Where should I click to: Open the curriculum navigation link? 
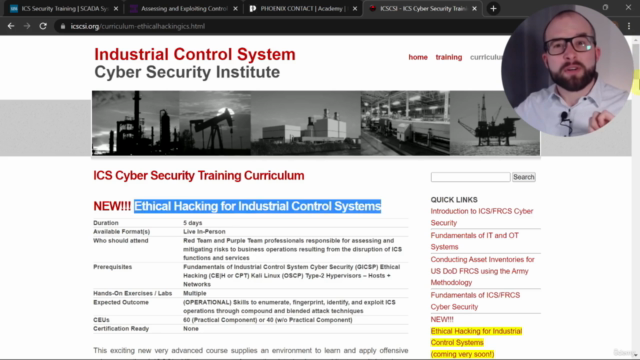tap(486, 57)
